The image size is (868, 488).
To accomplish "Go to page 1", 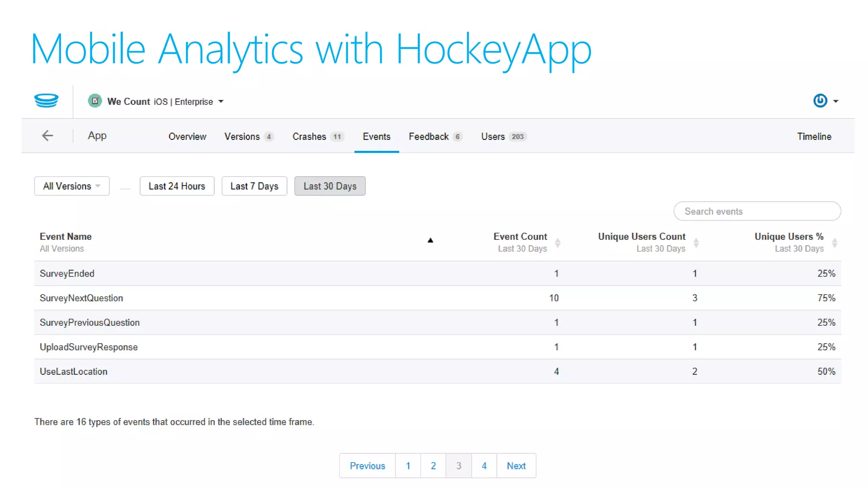I will coord(408,466).
